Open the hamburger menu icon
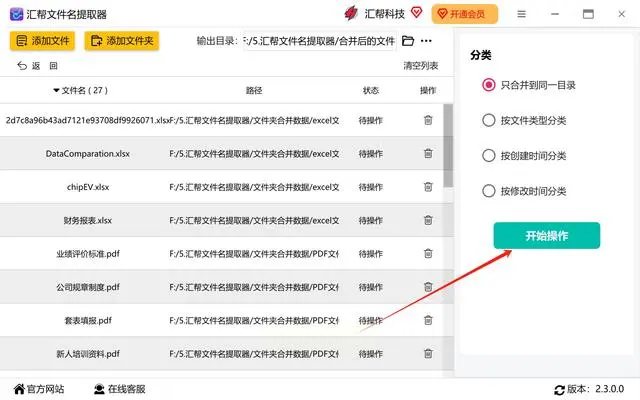 pyautogui.click(x=521, y=14)
